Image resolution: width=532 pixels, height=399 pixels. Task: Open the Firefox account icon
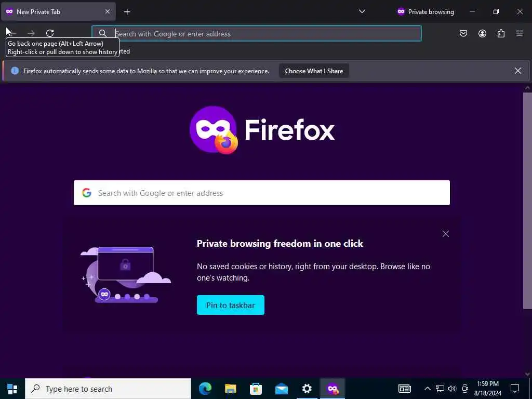click(482, 33)
